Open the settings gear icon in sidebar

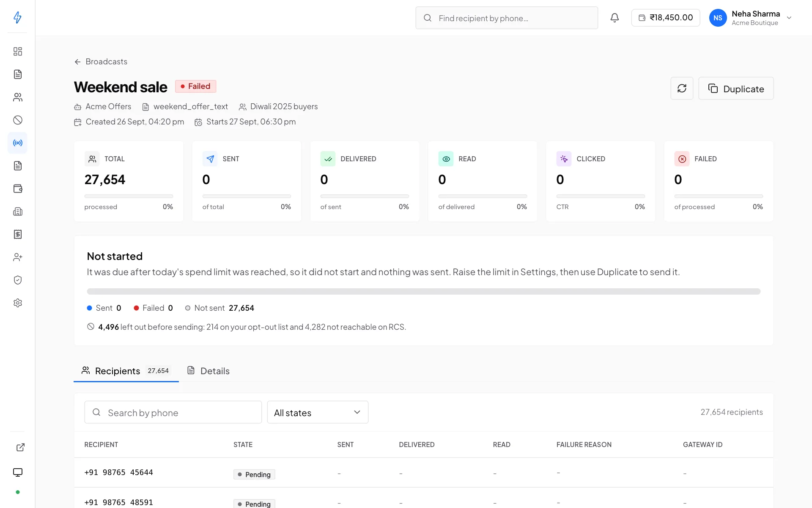pyautogui.click(x=17, y=303)
